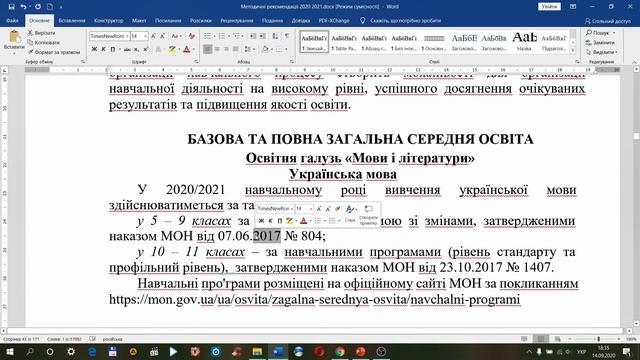The width and height of the screenshot is (640, 360).
Task: Open the font dialog launcher in Шрифт group
Action: [x=196, y=62]
